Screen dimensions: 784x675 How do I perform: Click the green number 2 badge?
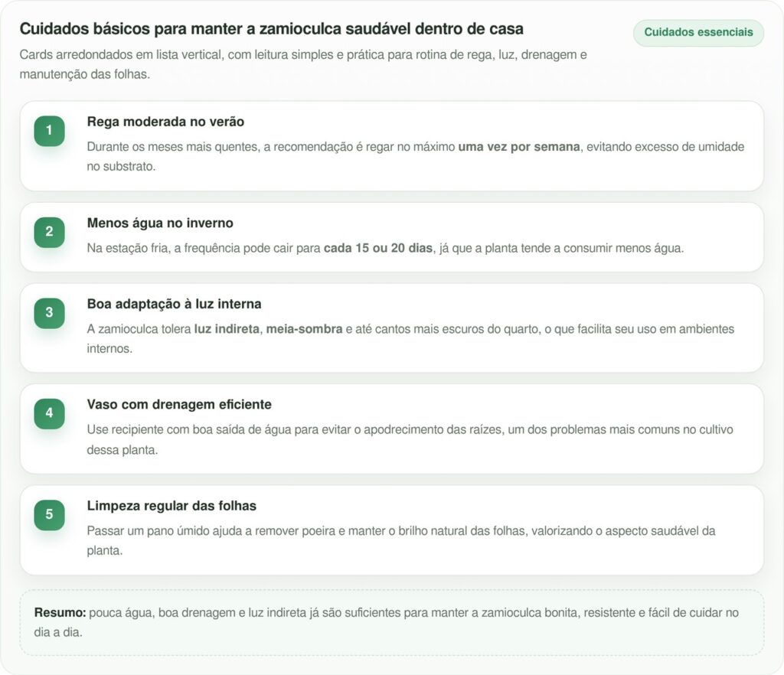pos(49,232)
